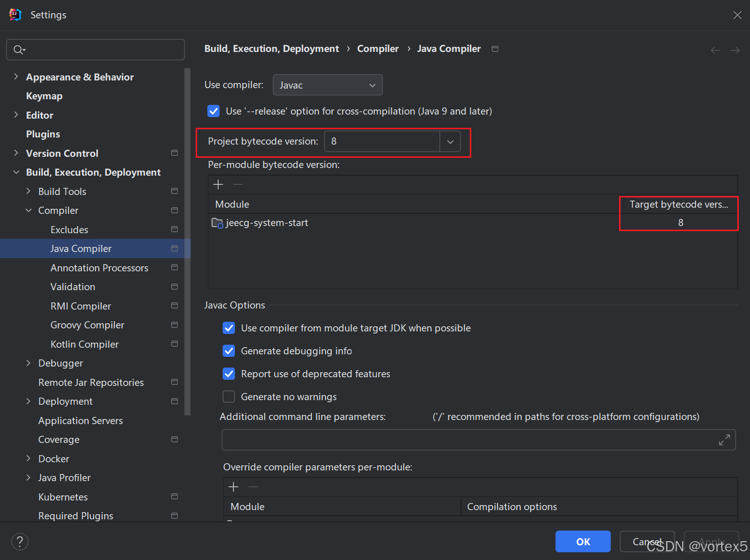Image resolution: width=750 pixels, height=560 pixels.
Task: Disable Generate debugging info checkbox
Action: [x=229, y=351]
